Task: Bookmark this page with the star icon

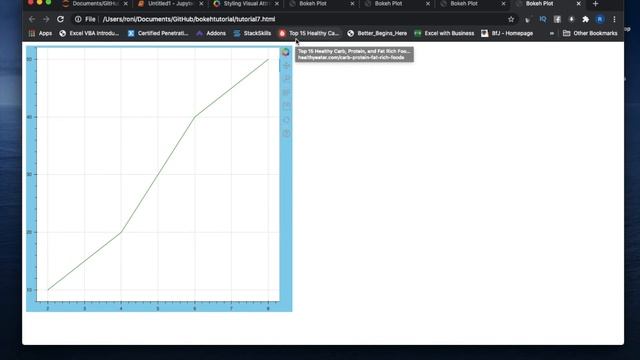Action: (511, 19)
